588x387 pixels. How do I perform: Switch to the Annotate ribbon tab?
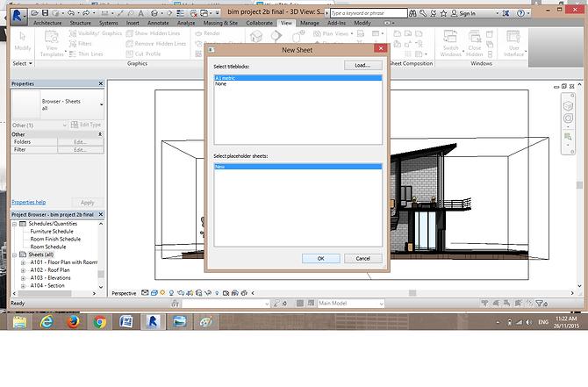pyautogui.click(x=158, y=23)
